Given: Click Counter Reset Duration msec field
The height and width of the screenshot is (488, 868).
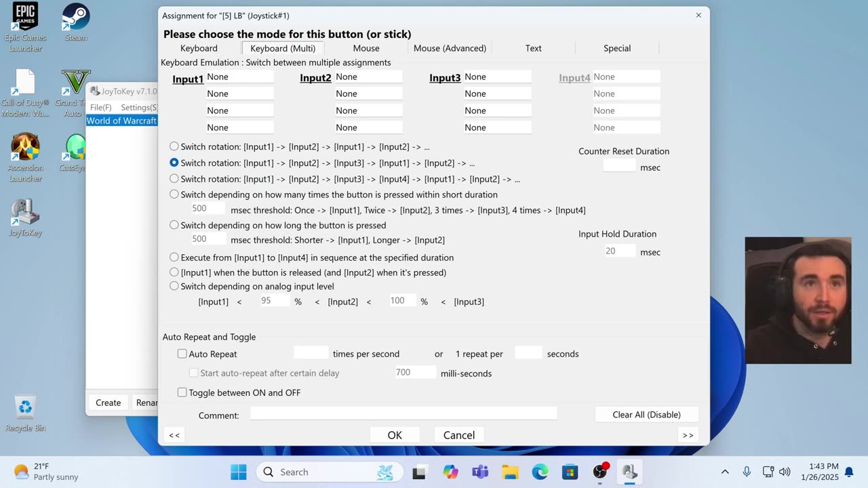Looking at the screenshot, I should point(620,166).
